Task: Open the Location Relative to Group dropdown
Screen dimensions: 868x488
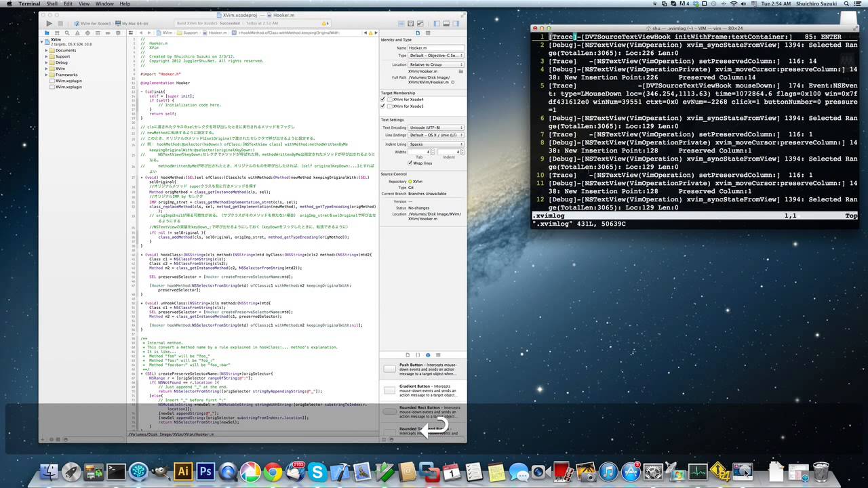Action: click(x=436, y=64)
